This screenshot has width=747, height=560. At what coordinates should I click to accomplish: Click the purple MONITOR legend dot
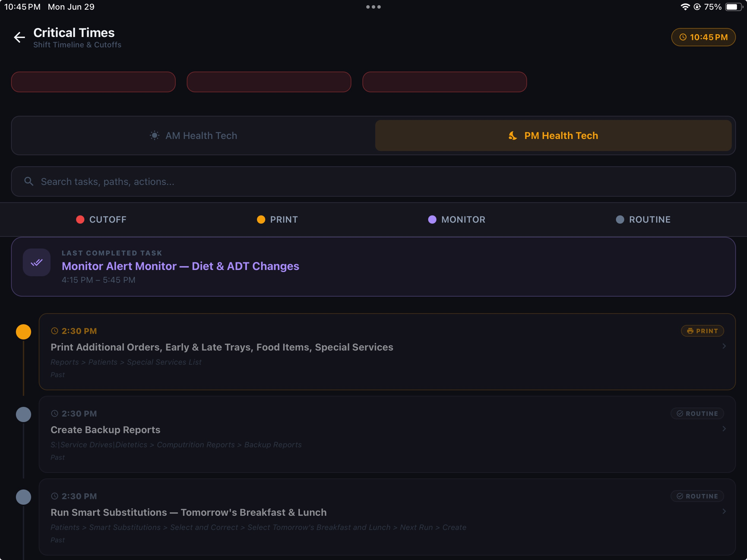click(432, 219)
